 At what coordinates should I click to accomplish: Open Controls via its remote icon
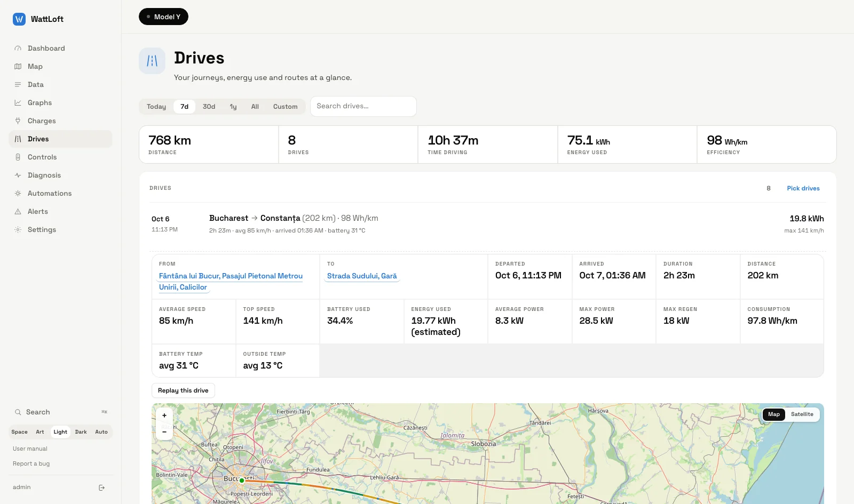[18, 157]
